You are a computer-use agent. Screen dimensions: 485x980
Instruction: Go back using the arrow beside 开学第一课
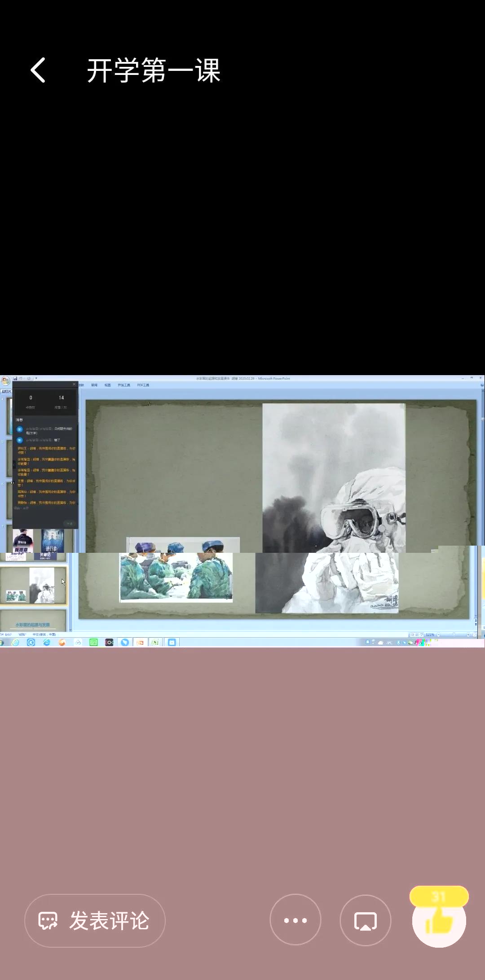pos(38,70)
